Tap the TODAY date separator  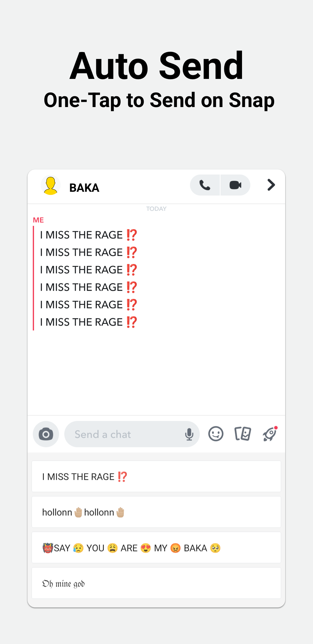tap(156, 209)
